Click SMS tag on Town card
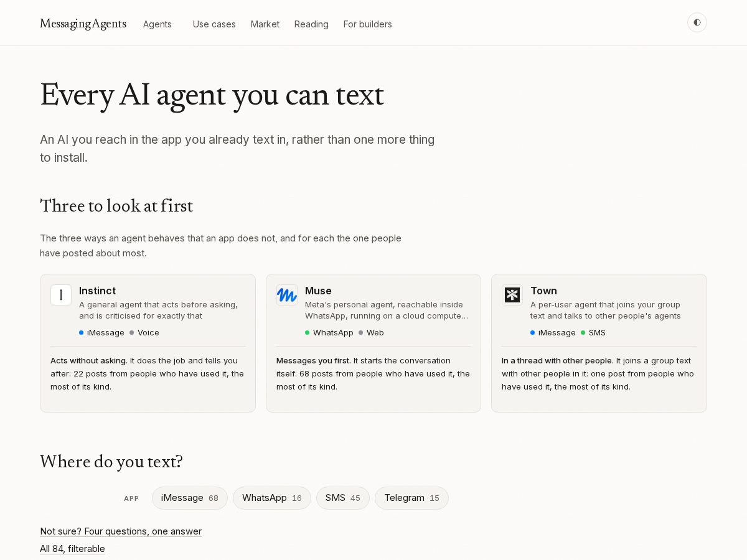 [x=593, y=332]
